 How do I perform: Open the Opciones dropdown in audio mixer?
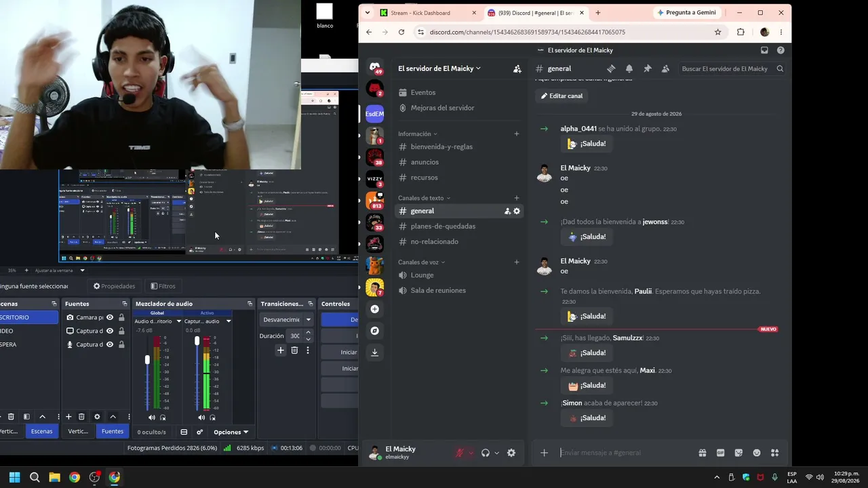pos(231,432)
